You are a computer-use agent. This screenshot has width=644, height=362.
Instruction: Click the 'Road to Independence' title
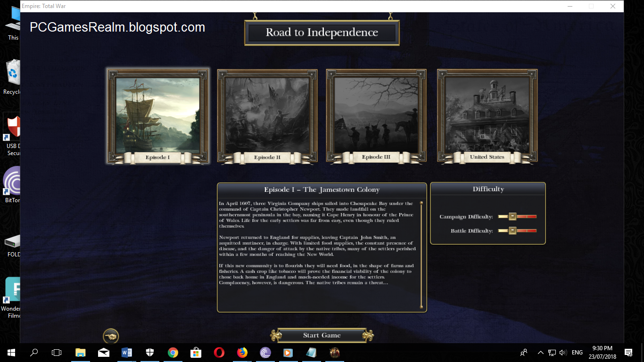[x=322, y=33]
